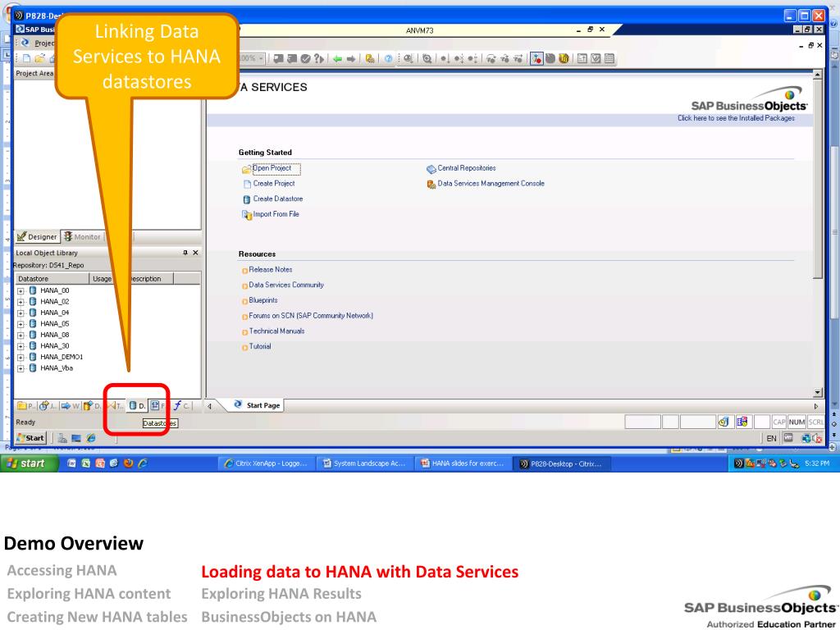Click the status bar clock-cylinder icon
The height and width of the screenshot is (630, 840).
(x=724, y=422)
